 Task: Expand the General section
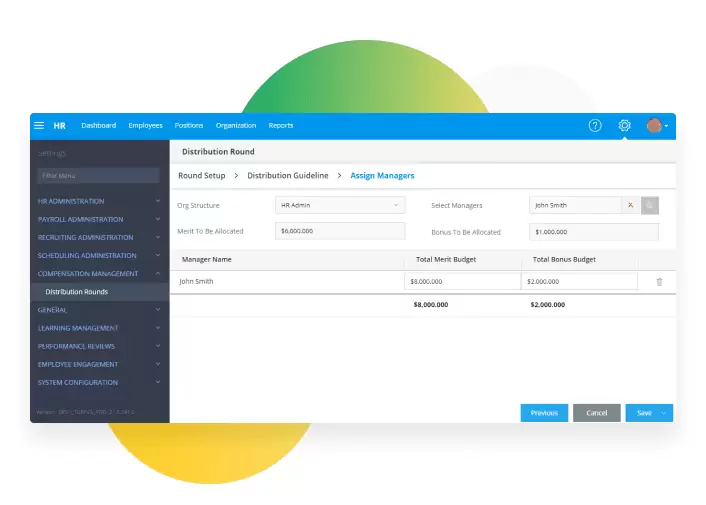click(x=99, y=310)
